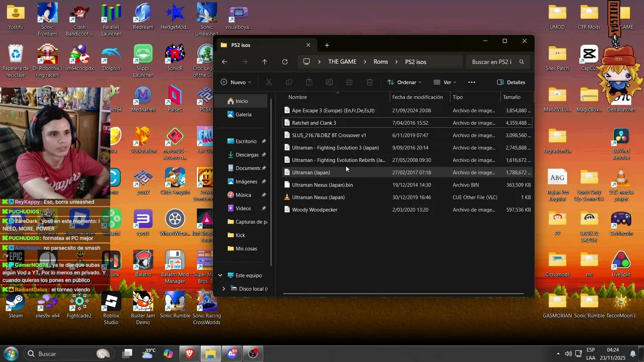The height and width of the screenshot is (362, 644).
Task: Open Slippi Launcher desktop icon
Action: point(143,61)
